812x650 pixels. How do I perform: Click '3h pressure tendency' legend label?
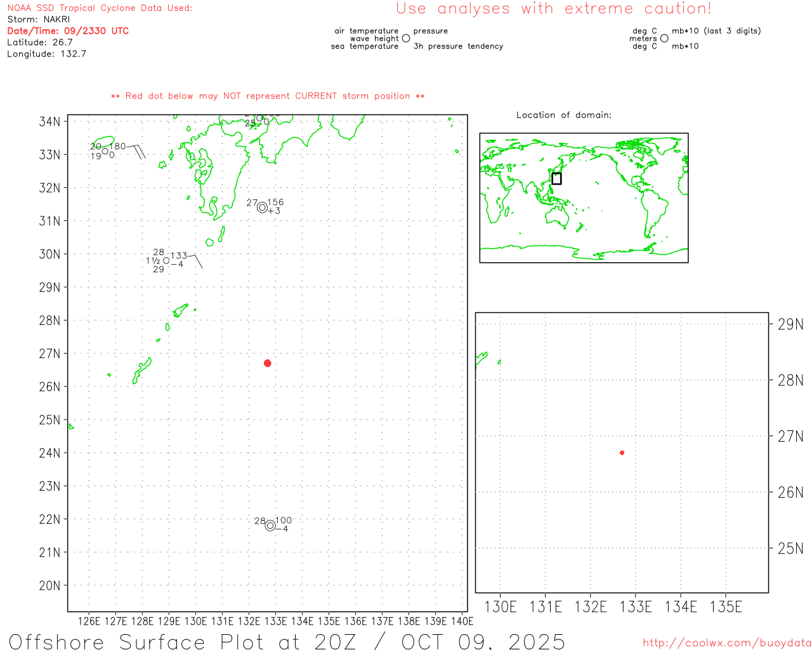pyautogui.click(x=458, y=46)
